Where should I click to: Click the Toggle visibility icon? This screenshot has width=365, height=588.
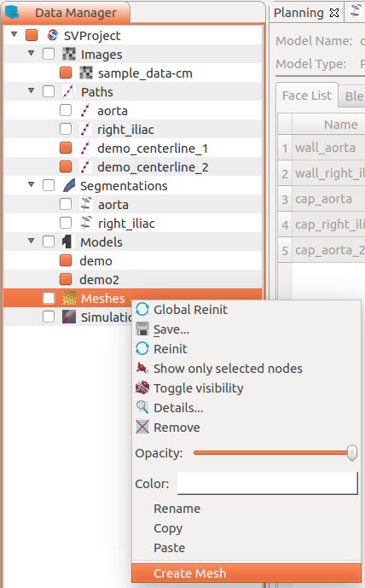click(142, 387)
